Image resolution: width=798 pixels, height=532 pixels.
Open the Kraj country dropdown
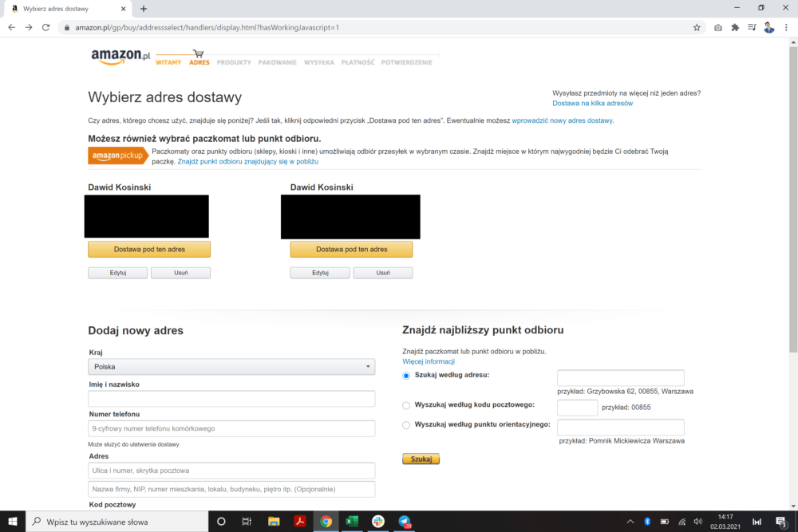coord(231,367)
